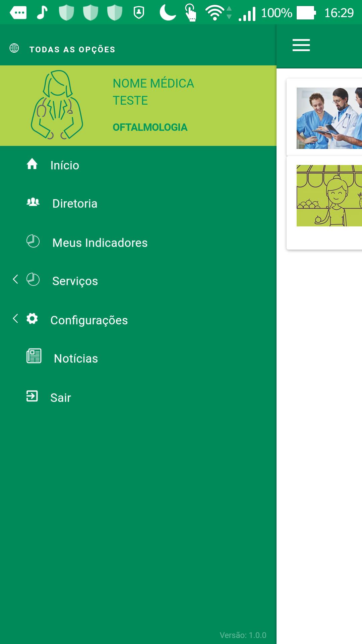Tap the Todas as Opções header label
This screenshot has width=362, height=644.
72,50
